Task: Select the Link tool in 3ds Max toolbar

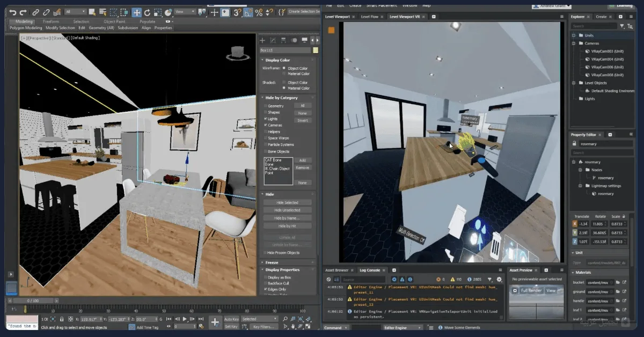Action: pos(36,12)
